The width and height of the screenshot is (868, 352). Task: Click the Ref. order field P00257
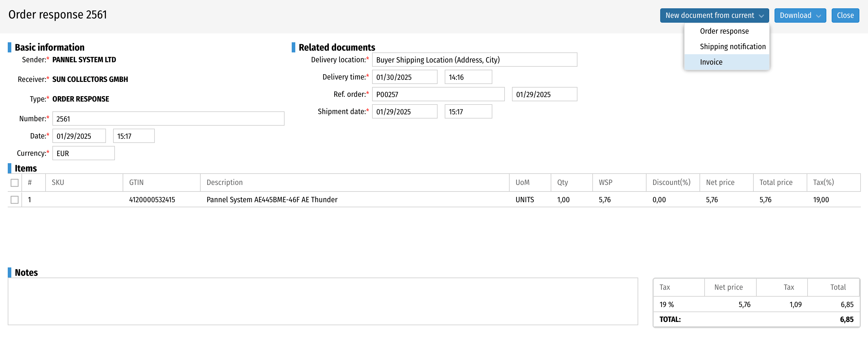point(438,94)
